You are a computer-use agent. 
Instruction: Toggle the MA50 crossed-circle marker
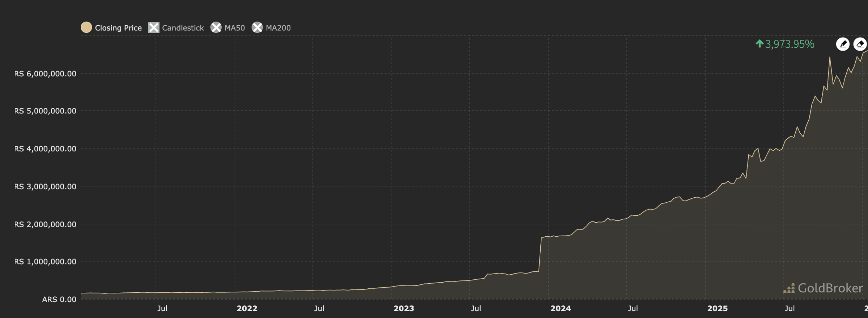coord(216,27)
